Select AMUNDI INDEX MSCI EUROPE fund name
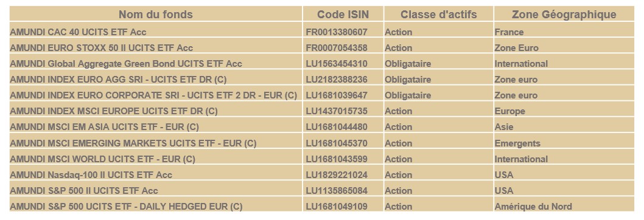 point(114,111)
